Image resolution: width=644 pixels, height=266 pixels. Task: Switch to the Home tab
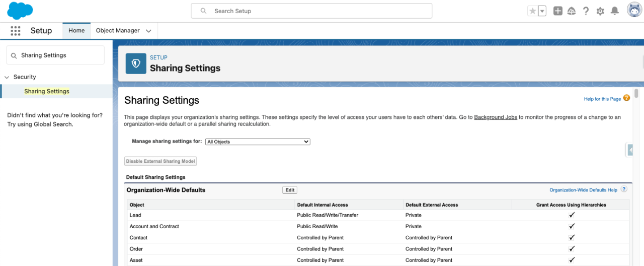(x=76, y=31)
